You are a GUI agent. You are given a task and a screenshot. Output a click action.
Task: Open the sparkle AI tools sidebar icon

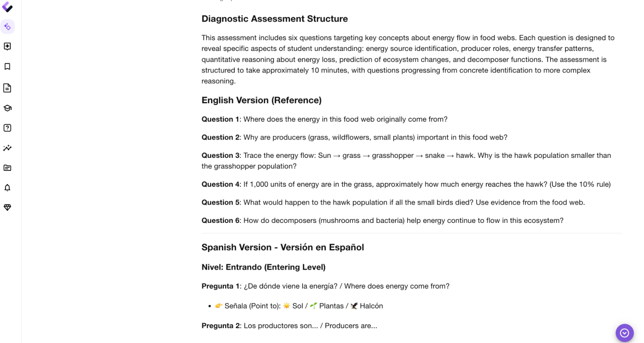(7, 27)
